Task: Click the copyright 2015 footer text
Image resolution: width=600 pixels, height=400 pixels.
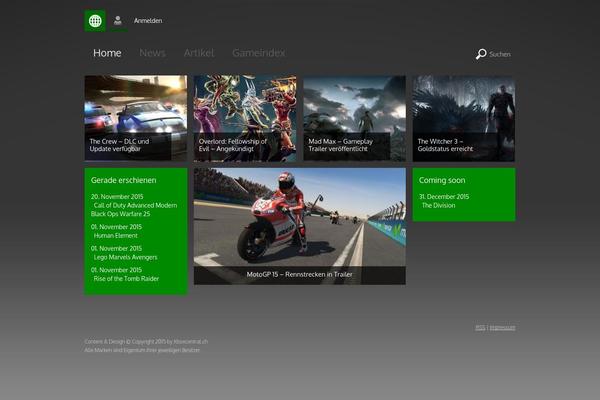Action: pyautogui.click(x=146, y=341)
